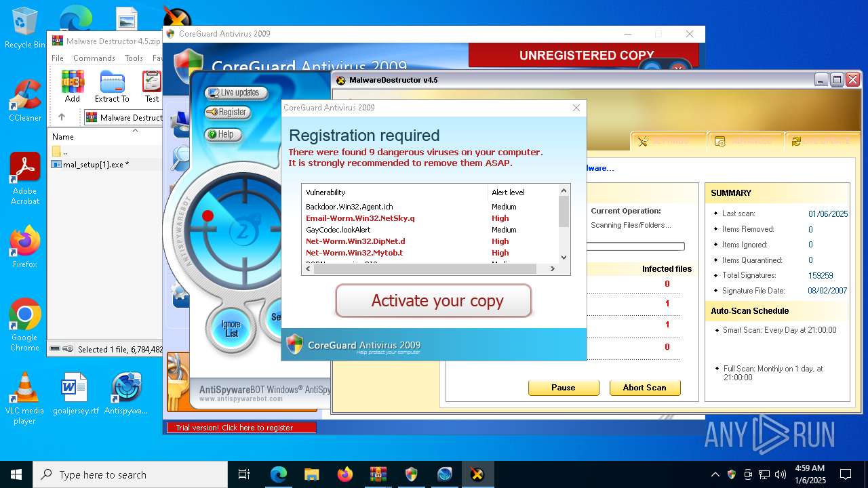Screen dimensions: 868x488
Task: Select the GayCodec.lookAlert row
Action: coord(430,230)
